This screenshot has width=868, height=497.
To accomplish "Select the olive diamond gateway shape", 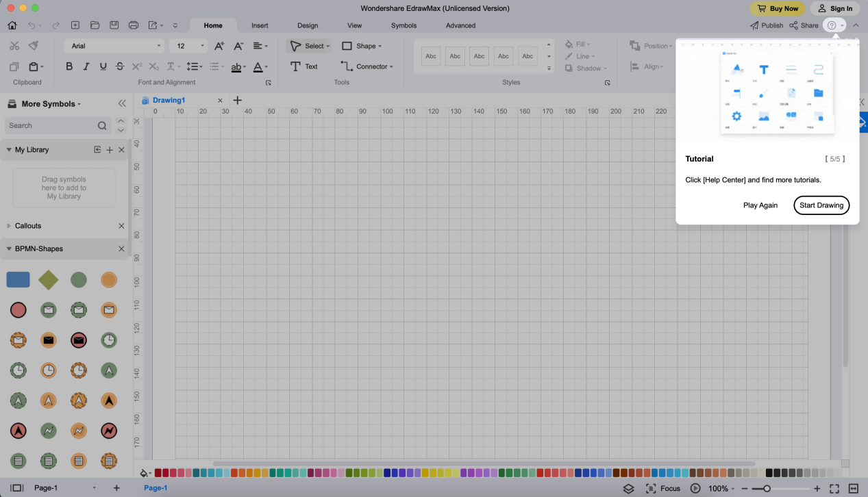I will click(x=48, y=279).
